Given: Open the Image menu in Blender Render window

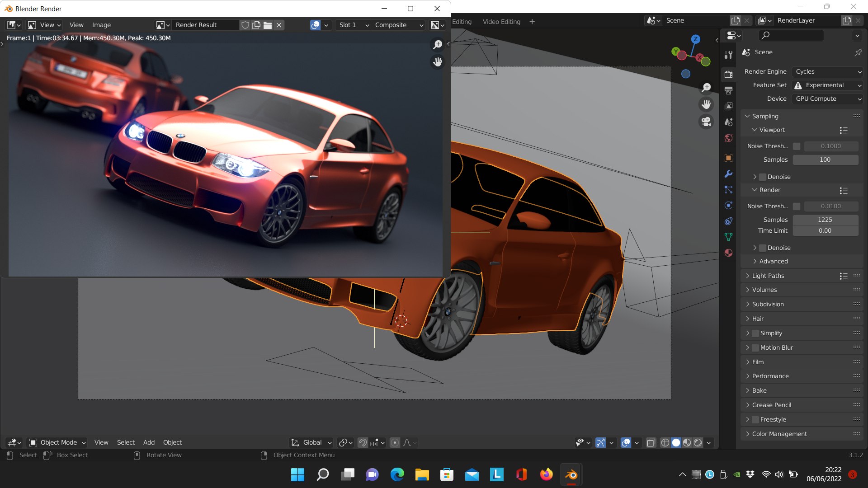Looking at the screenshot, I should click(x=101, y=25).
